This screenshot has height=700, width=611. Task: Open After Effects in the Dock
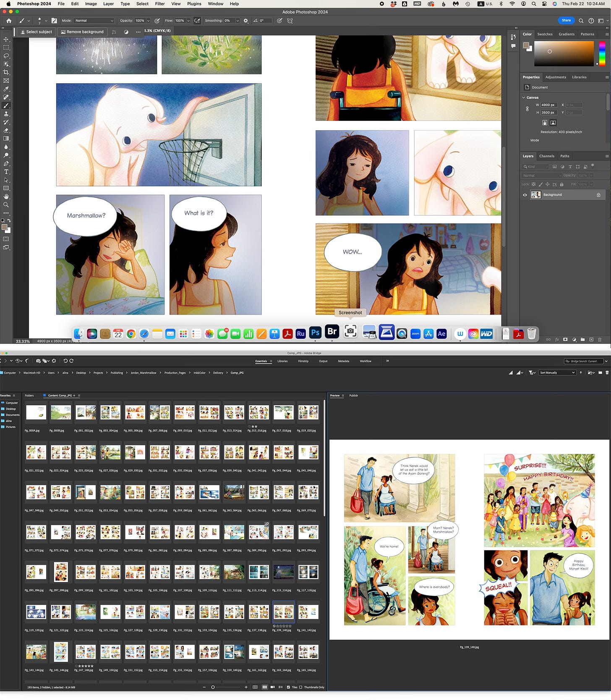(441, 334)
